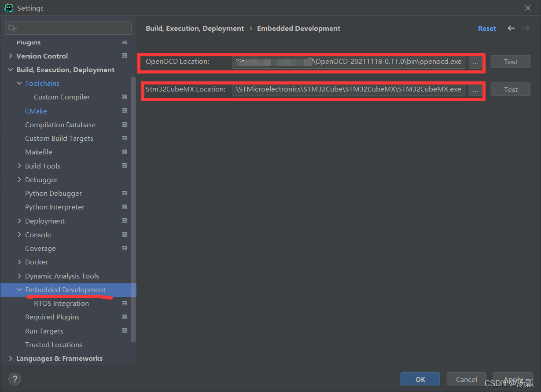
Task: Click the project-level icon beside Build Tools
Action: [124, 166]
